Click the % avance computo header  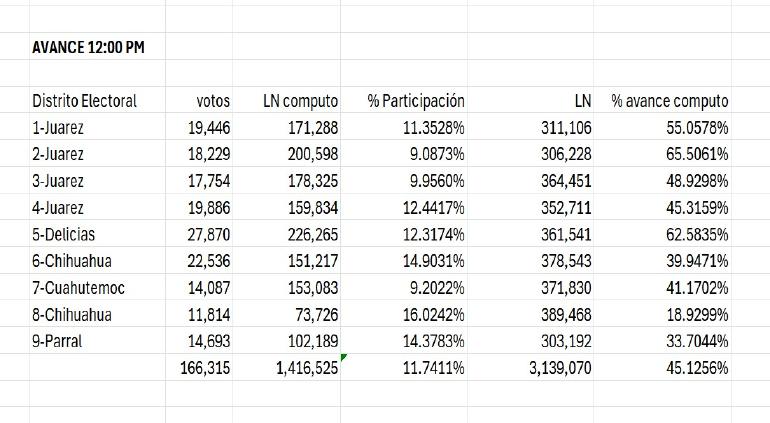[670, 101]
